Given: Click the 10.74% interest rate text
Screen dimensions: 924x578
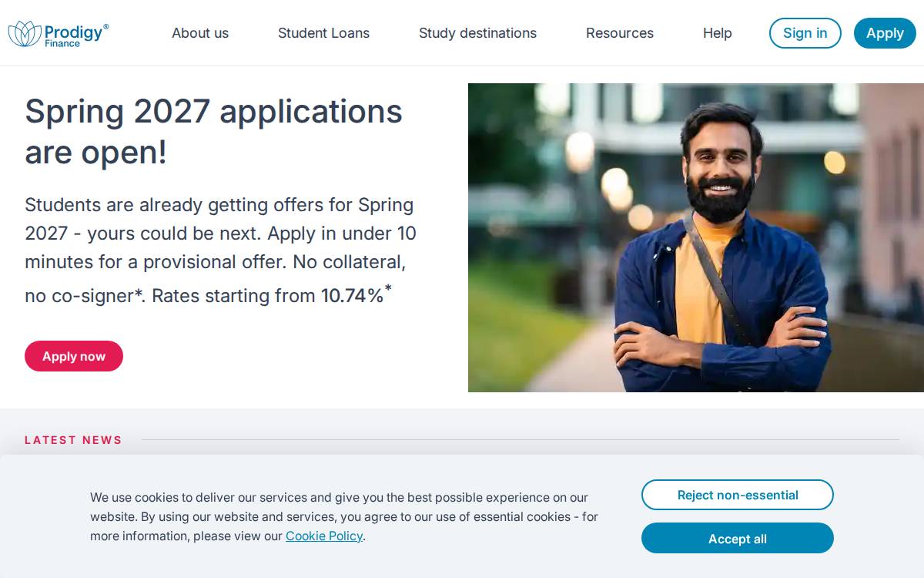Looking at the screenshot, I should (352, 296).
